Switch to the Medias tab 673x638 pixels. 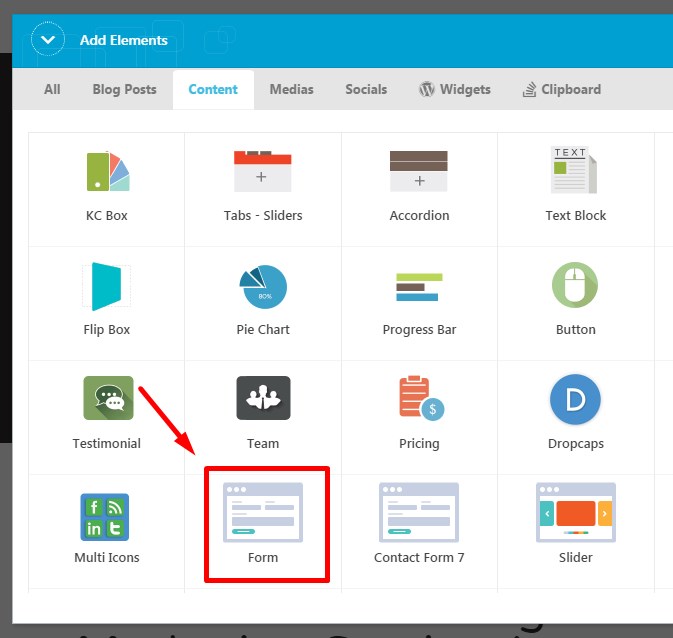[289, 89]
